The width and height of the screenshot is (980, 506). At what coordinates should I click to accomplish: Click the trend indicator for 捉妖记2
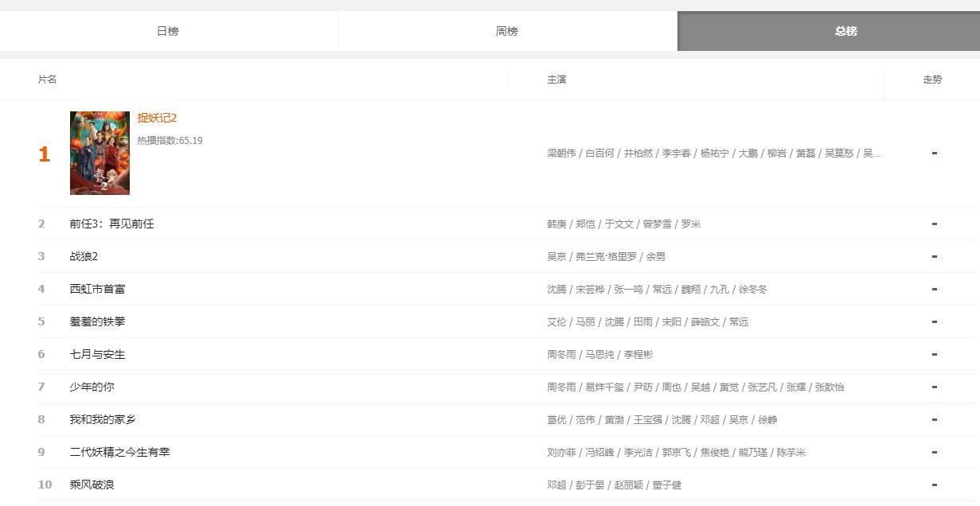tap(934, 153)
